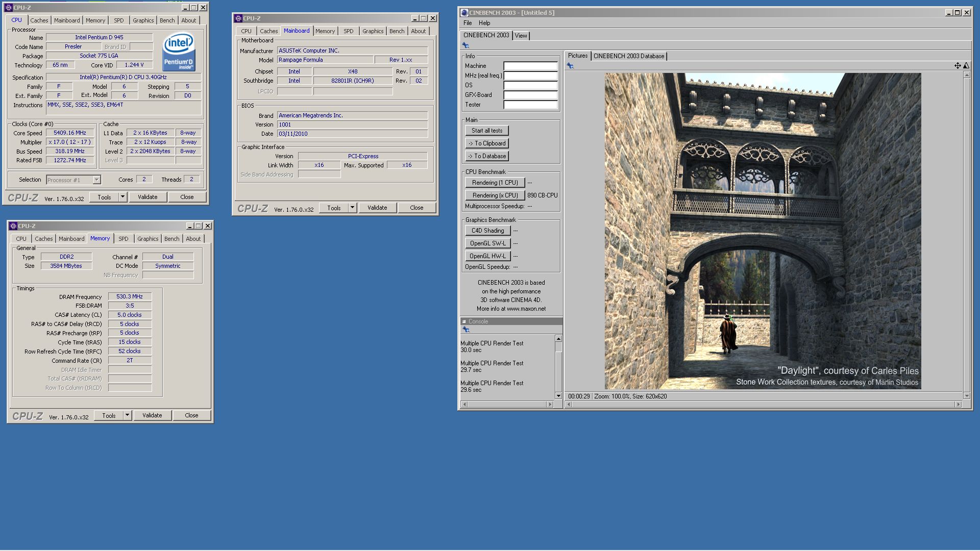Click the pin icon under the CINEBENCH 2003 tab
980x551 pixels.
click(465, 45)
